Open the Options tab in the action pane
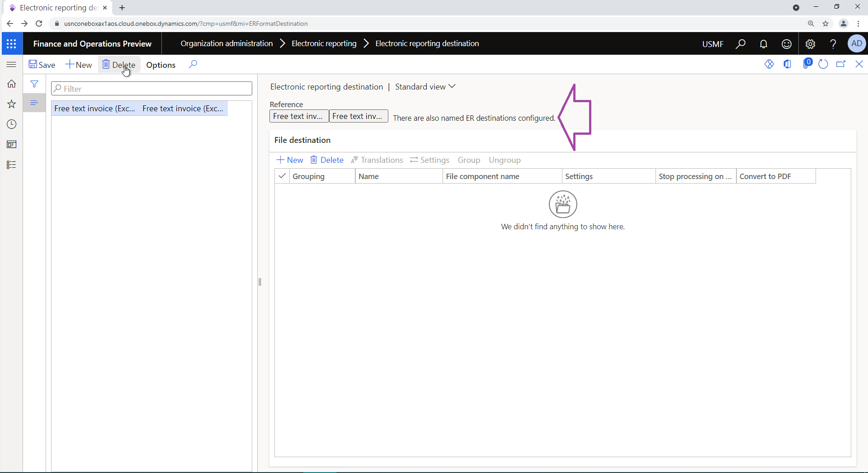The width and height of the screenshot is (868, 473). pos(160,65)
